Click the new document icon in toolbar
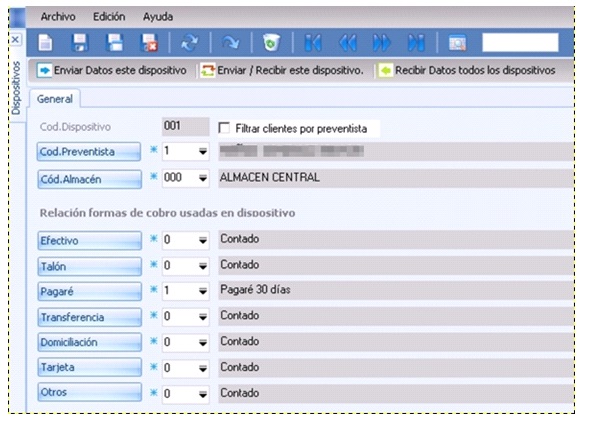Image resolution: width=600 pixels, height=430 pixels. (45, 43)
